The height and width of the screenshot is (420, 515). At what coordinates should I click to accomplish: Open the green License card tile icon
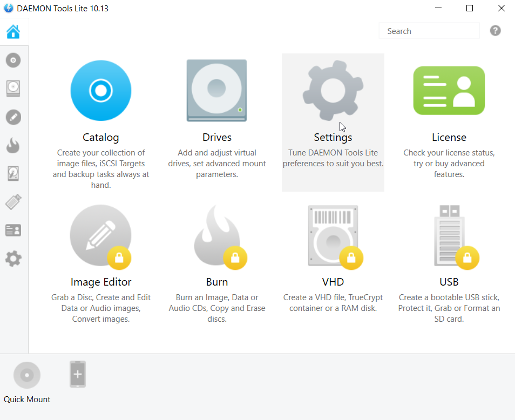pos(449,91)
